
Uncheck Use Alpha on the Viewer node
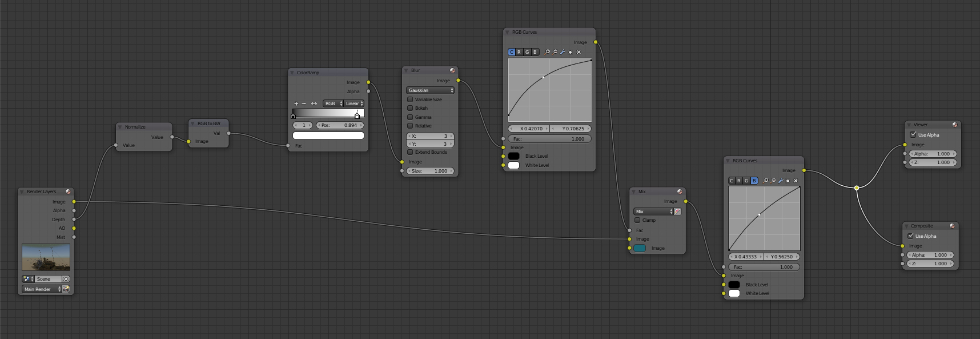click(913, 135)
